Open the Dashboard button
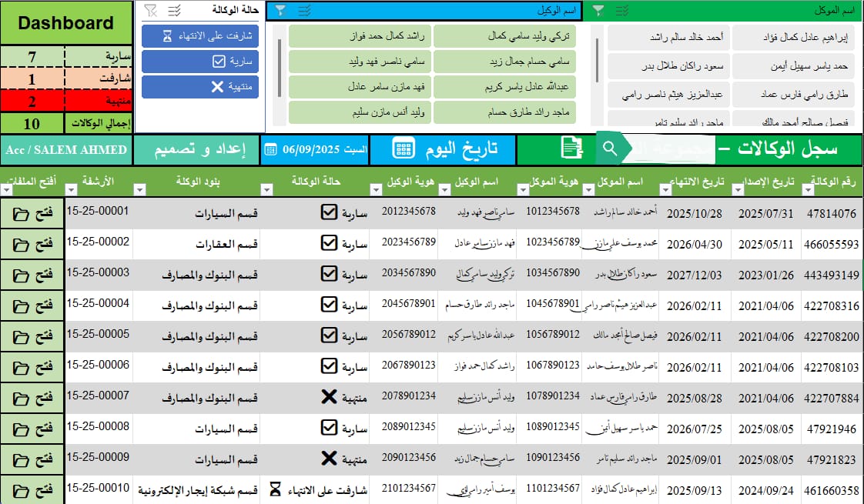Viewport: 864px width, 504px height. coord(66,22)
